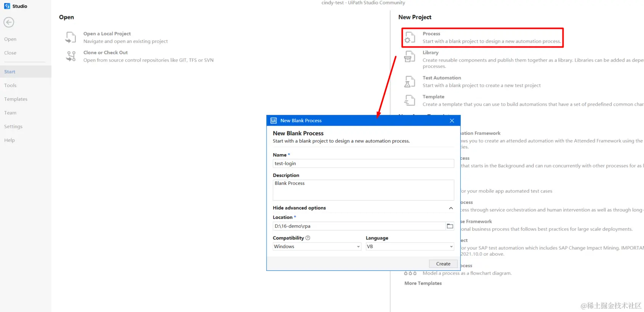Screen dimensions: 644x312
Task: Select the Start sidebar tab
Action: 26,72
